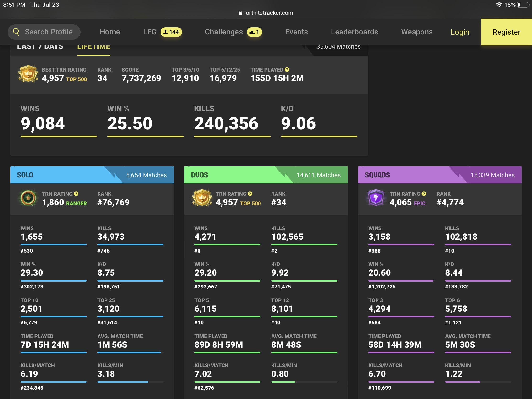This screenshot has height=399, width=532.
Task: Click the Squads kills value 102,818
Action: [x=461, y=237]
